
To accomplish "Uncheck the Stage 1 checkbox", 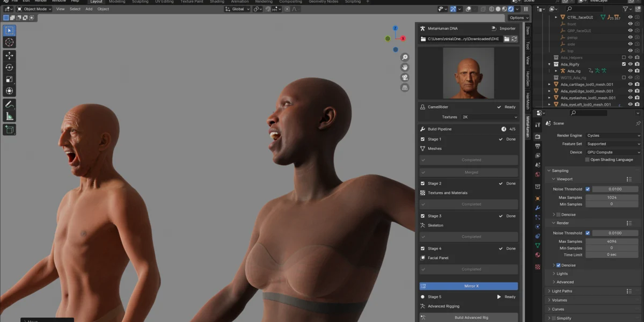I will click(423, 139).
